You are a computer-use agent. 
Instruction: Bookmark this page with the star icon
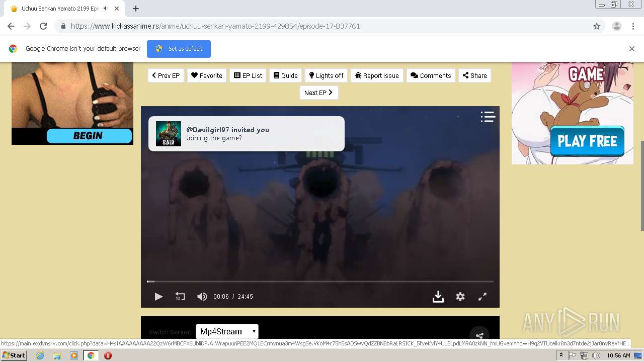597,26
